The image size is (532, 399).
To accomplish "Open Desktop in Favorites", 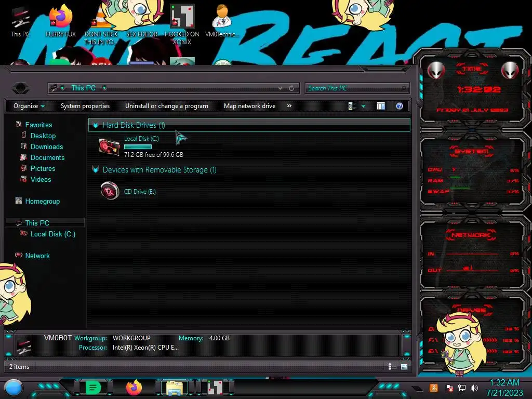I will [43, 136].
